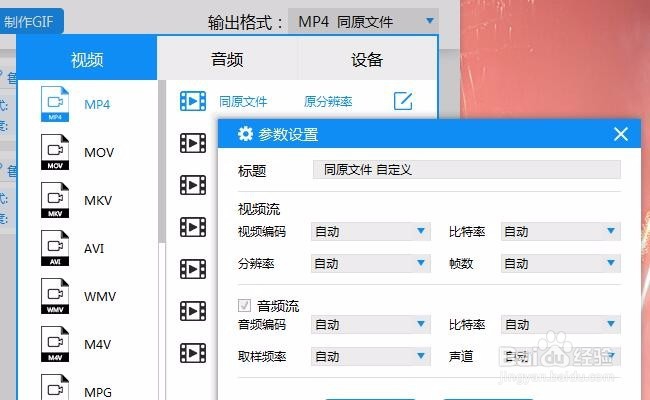Click the film icon beside 同原文件
Image resolution: width=650 pixels, height=400 pixels.
click(x=193, y=101)
